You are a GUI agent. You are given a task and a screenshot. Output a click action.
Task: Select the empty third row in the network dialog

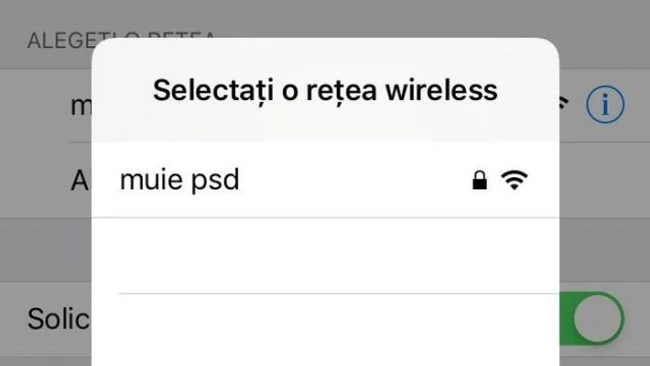pos(325,330)
